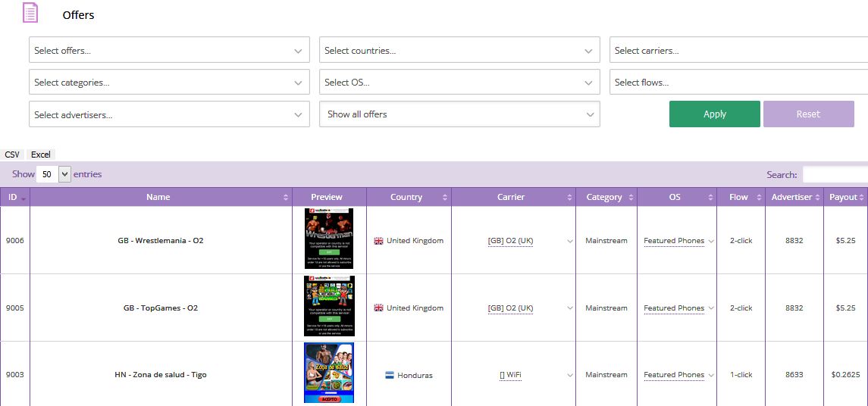Click the Offers document icon
The height and width of the screenshot is (406, 868).
(30, 13)
